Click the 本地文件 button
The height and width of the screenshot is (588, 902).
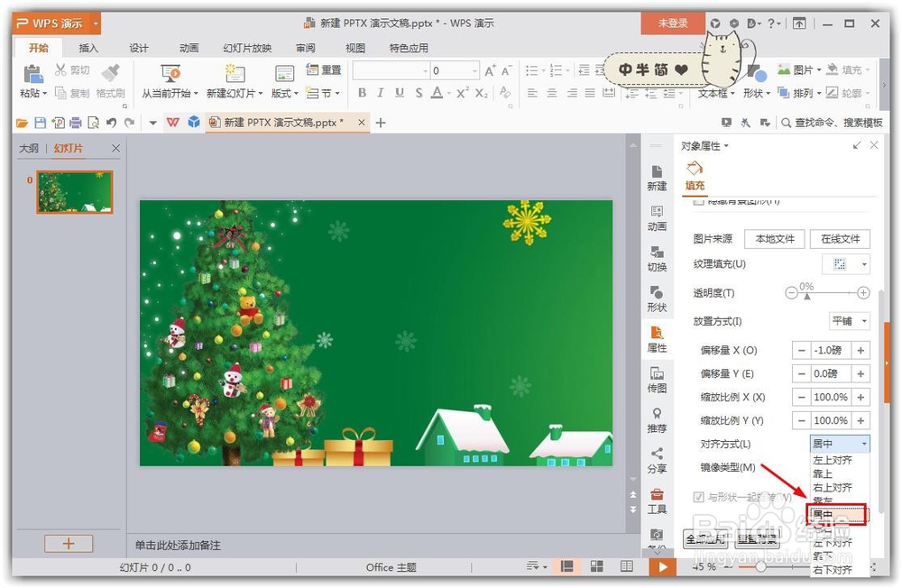click(775, 239)
